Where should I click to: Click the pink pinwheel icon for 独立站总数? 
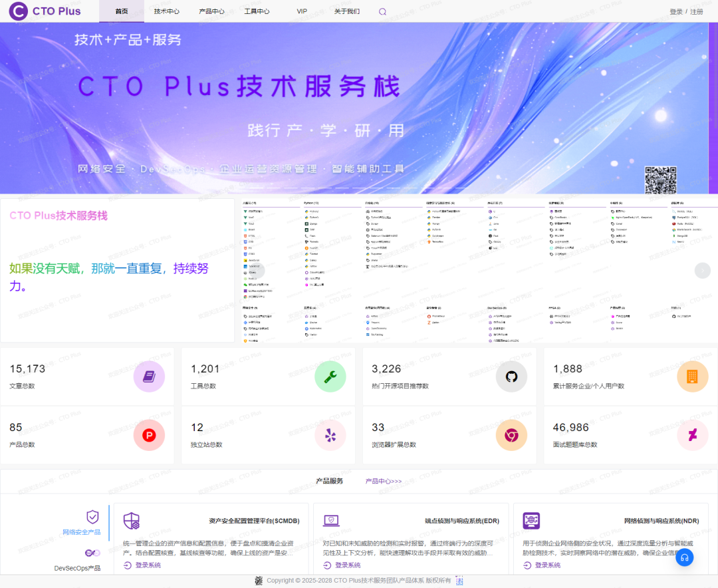[x=330, y=435]
